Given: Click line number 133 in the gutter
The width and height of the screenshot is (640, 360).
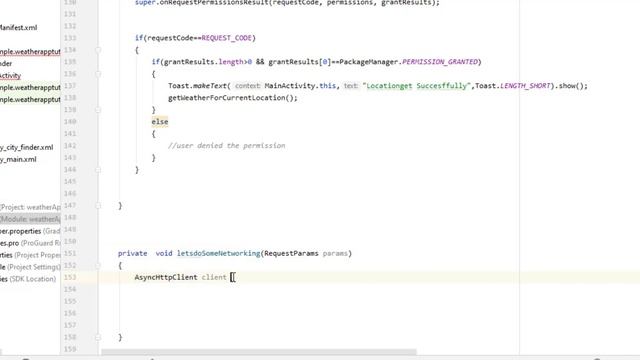Looking at the screenshot, I should tap(70, 38).
